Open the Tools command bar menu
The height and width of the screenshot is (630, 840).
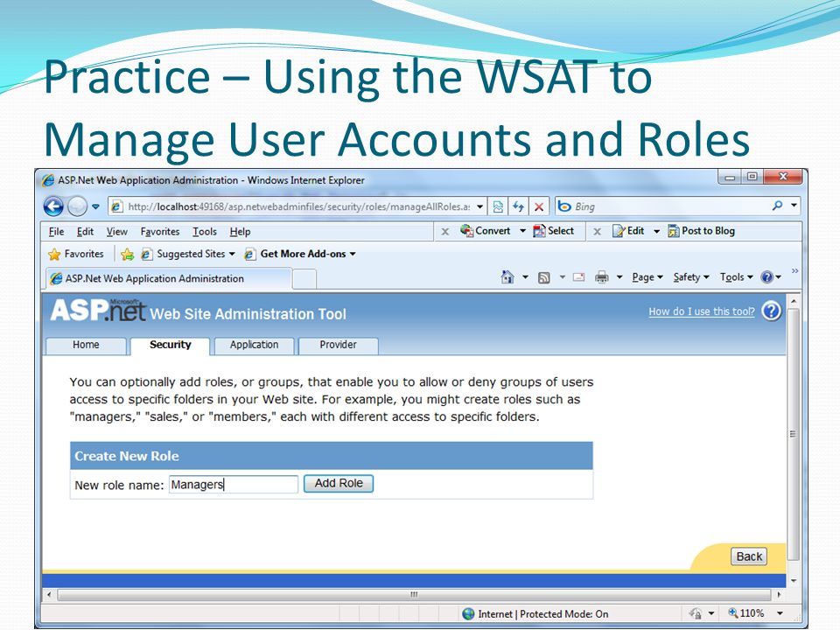[x=736, y=277]
